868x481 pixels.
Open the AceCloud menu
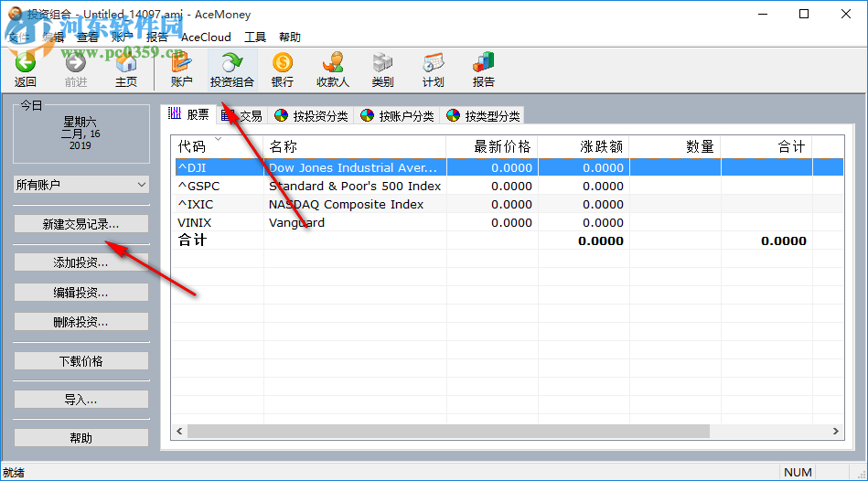206,37
